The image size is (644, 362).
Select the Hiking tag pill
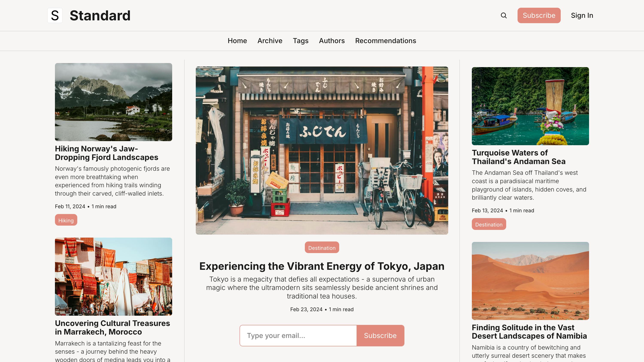tap(66, 220)
